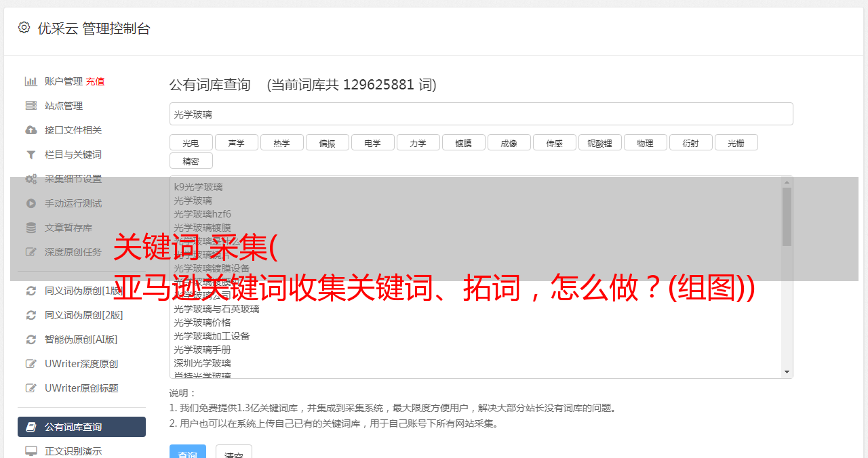Click the 光栅 tag button
The width and height of the screenshot is (868, 458).
tap(736, 142)
